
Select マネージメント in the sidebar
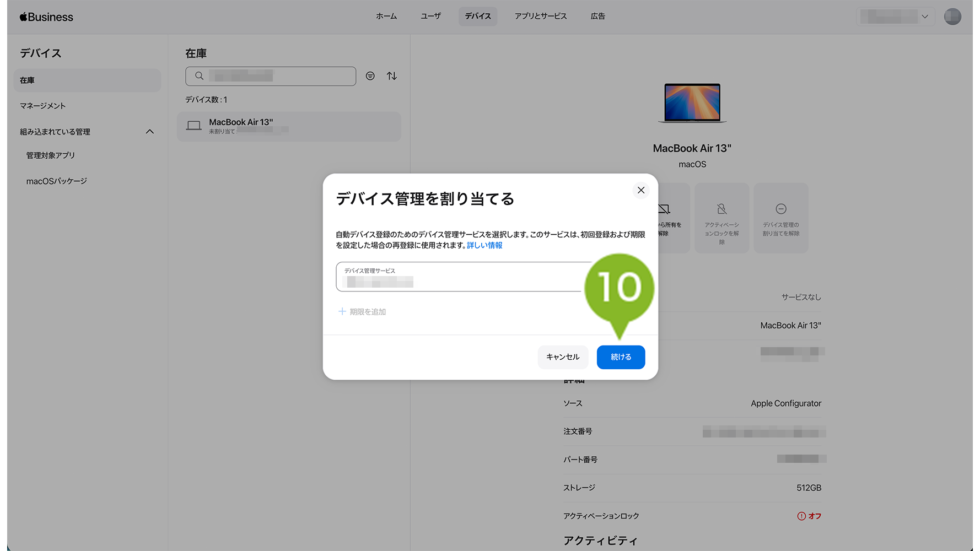coord(43,106)
